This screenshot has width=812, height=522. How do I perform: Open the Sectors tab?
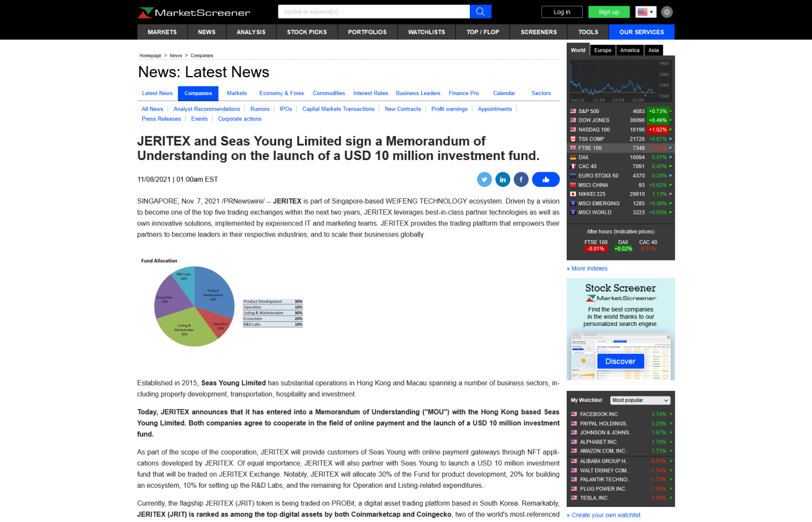click(x=541, y=93)
